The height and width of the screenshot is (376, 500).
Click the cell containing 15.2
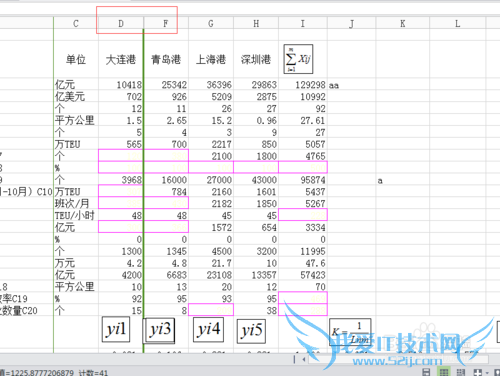click(211, 120)
